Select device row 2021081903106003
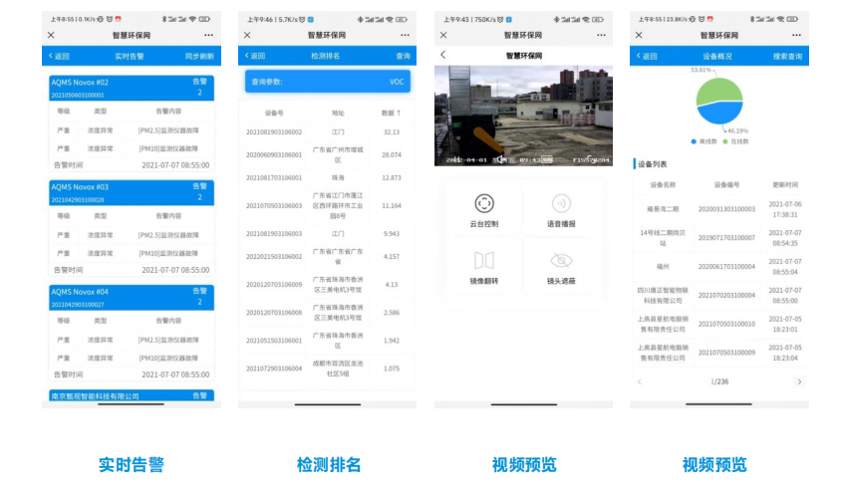 [328, 234]
